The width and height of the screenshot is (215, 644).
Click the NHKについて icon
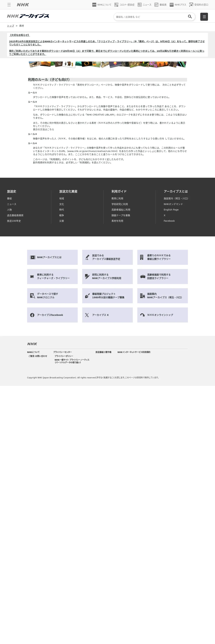coord(94,5)
